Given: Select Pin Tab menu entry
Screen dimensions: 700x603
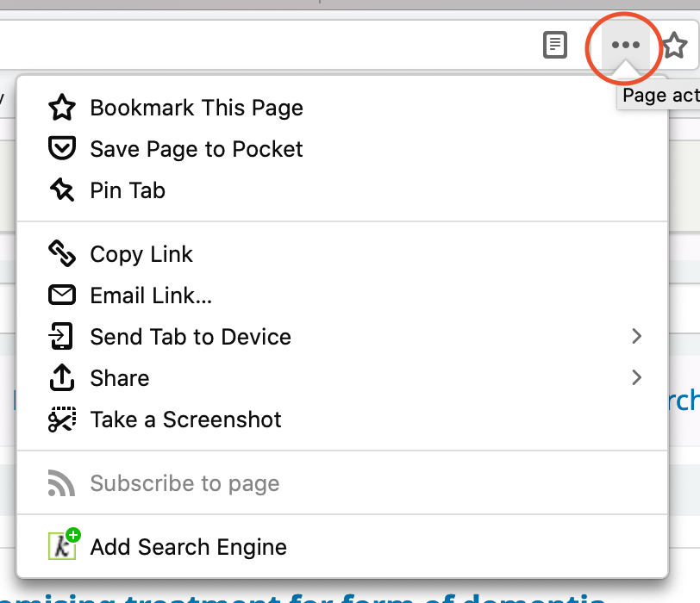Looking at the screenshot, I should pos(128,190).
